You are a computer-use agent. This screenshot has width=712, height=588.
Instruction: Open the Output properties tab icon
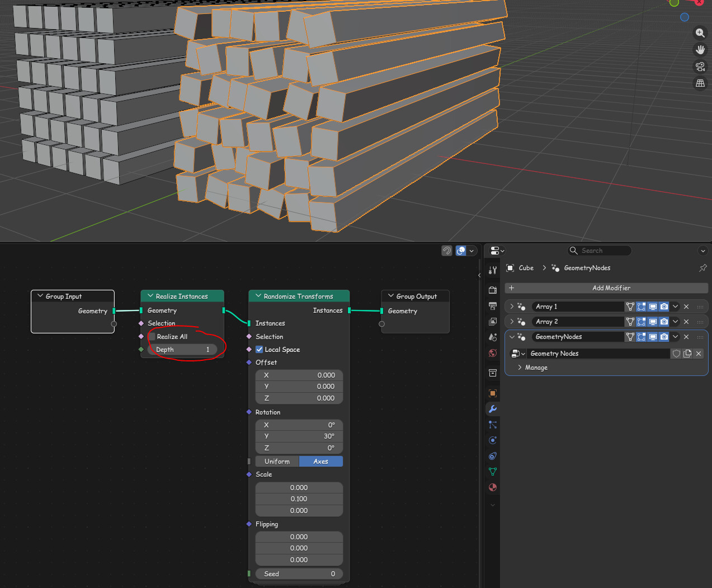(x=493, y=306)
